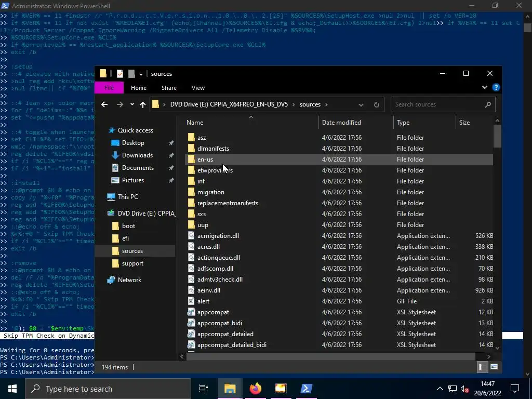
Task: Open the File ribbon tab
Action: pyautogui.click(x=109, y=87)
